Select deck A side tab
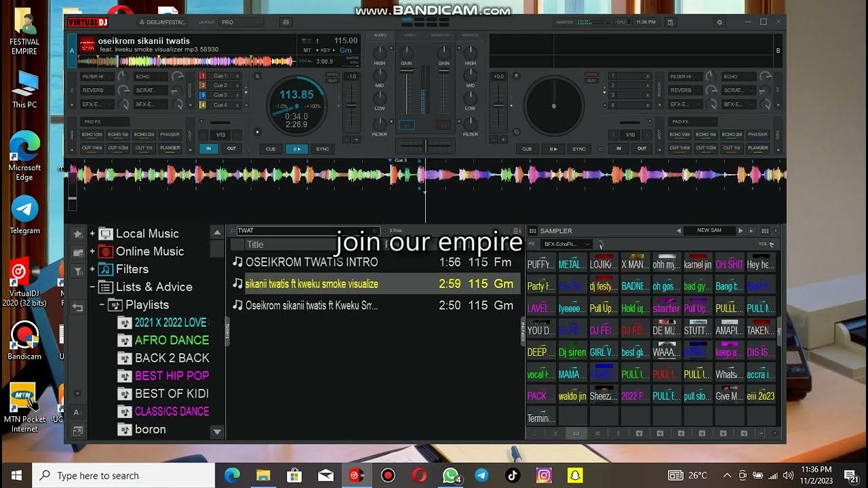Viewport: 868px width, 488px height. click(72, 51)
